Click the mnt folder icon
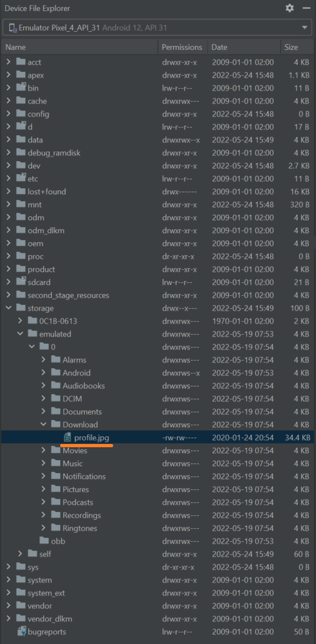 pyautogui.click(x=21, y=204)
